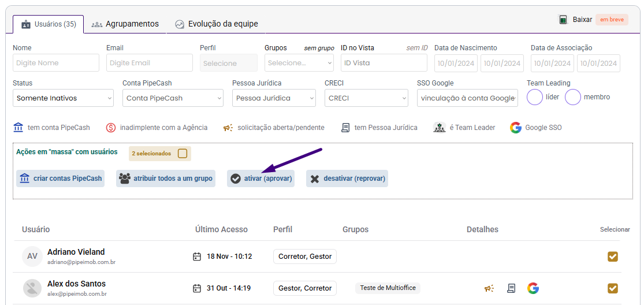The height and width of the screenshot is (305, 644).
Task: Click the Google SSO legend icon
Action: (x=515, y=128)
